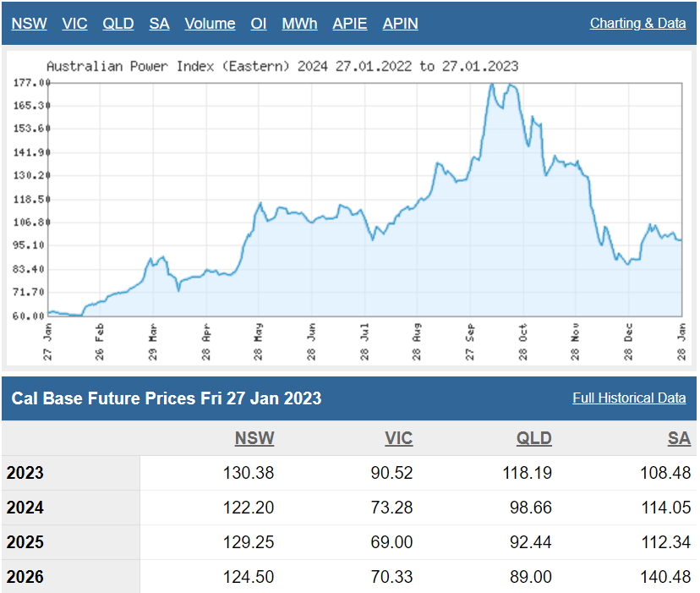Switch to the Volume tab

click(x=210, y=24)
